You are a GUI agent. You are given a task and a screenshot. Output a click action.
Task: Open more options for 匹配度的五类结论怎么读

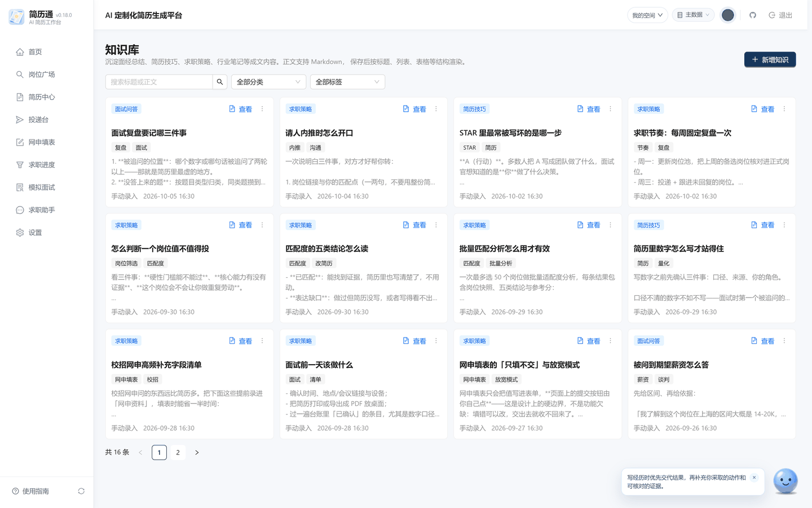pos(436,225)
